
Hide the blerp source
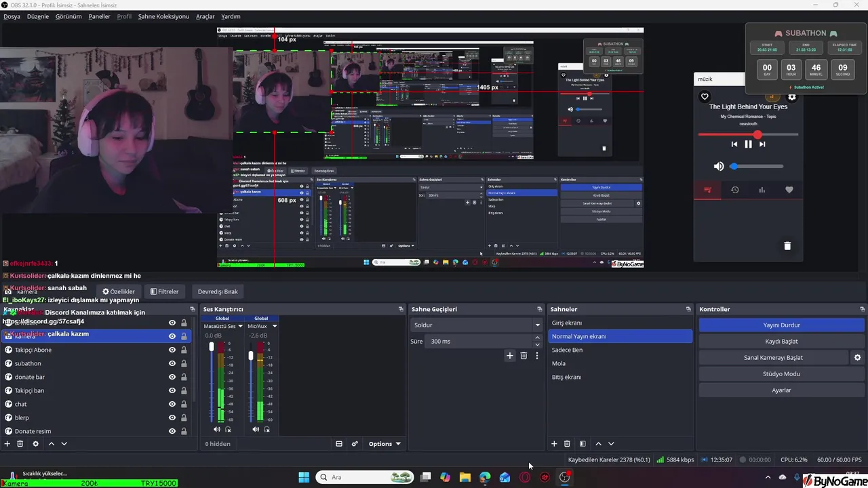pos(172,418)
